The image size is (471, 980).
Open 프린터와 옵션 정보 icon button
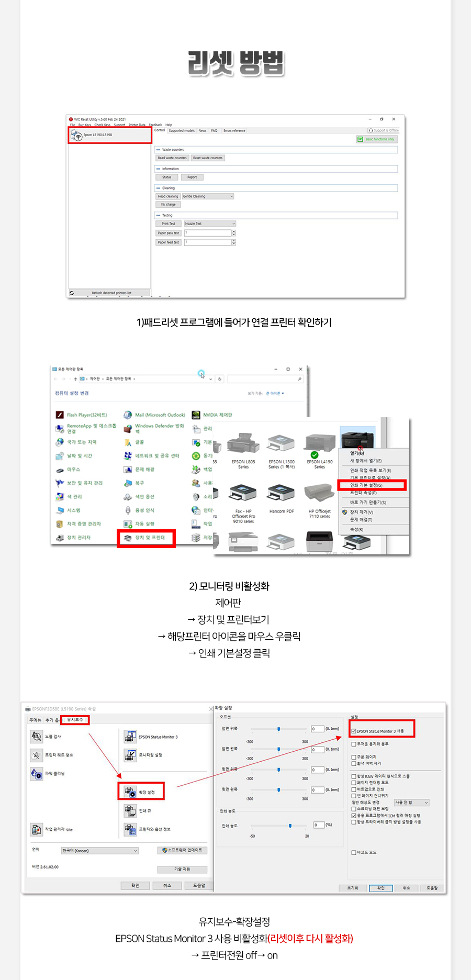click(x=130, y=829)
